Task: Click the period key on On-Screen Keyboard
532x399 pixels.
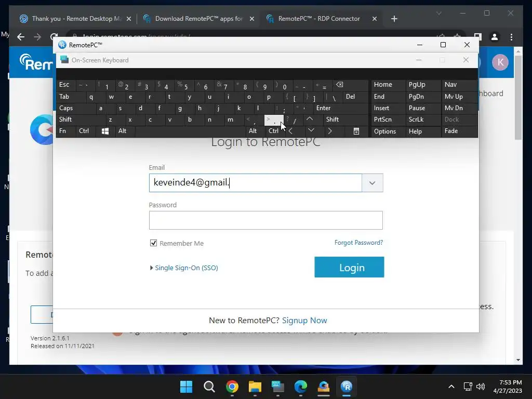Action: 274,120
